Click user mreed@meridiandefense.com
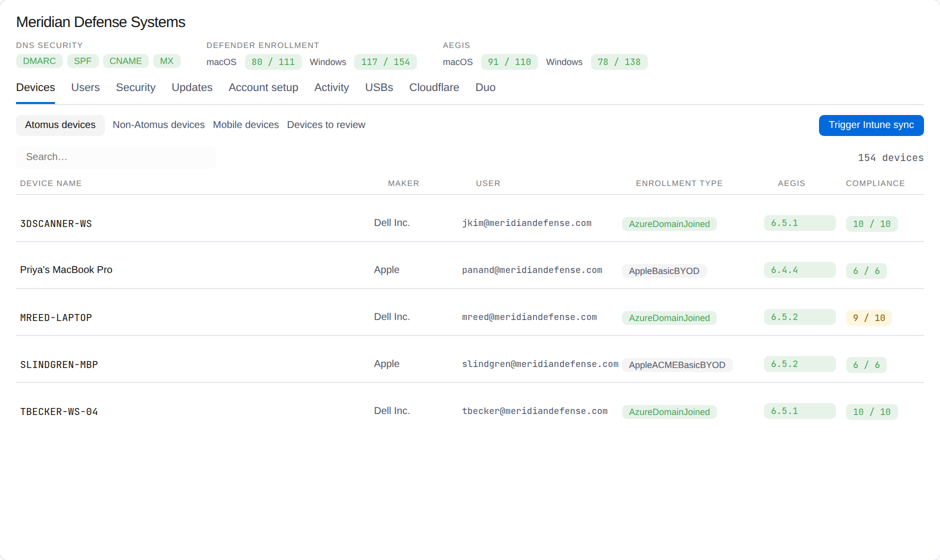 click(529, 317)
